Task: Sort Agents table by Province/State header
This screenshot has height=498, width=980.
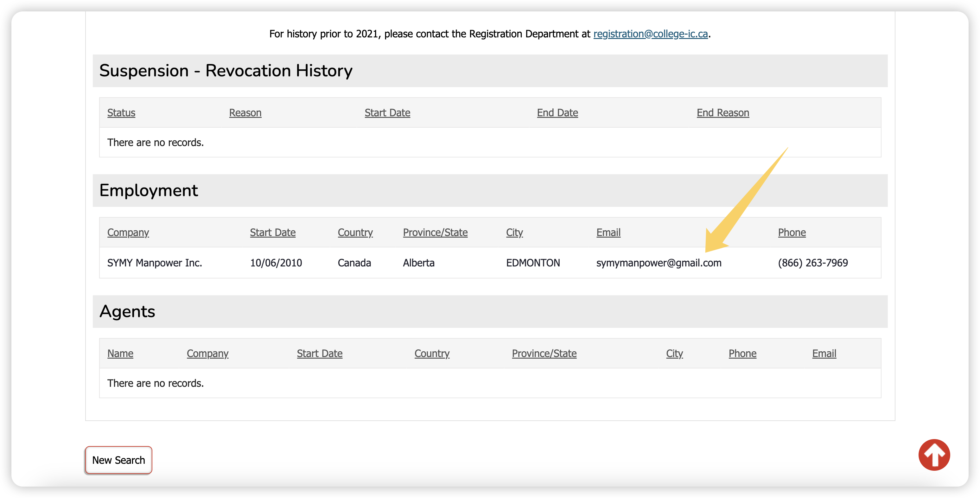Action: click(x=544, y=354)
